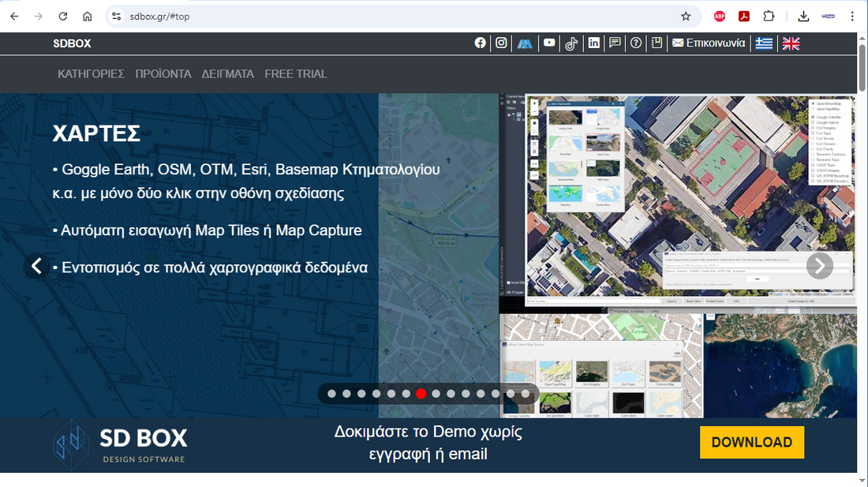This screenshot has width=868, height=487.
Task: Open the Chrome three-dot menu
Action: 852,16
